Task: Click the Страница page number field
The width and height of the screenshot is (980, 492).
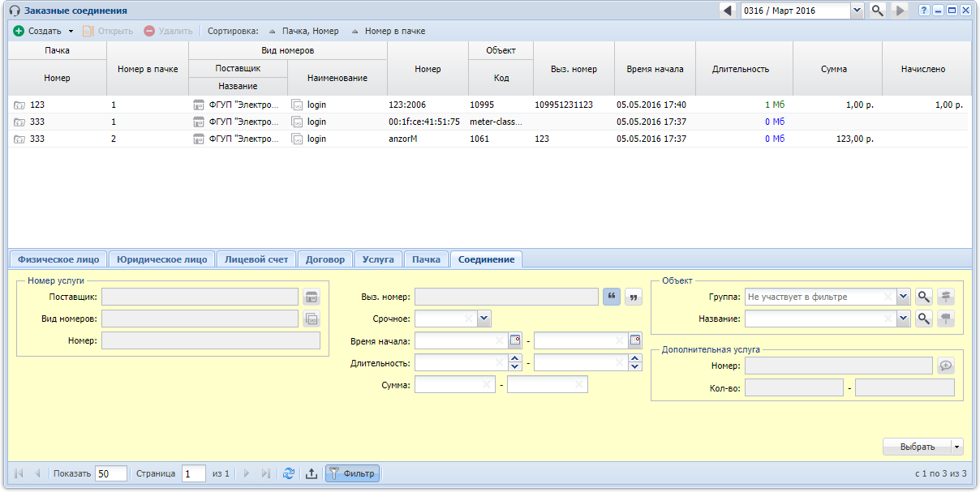Action: coord(194,474)
